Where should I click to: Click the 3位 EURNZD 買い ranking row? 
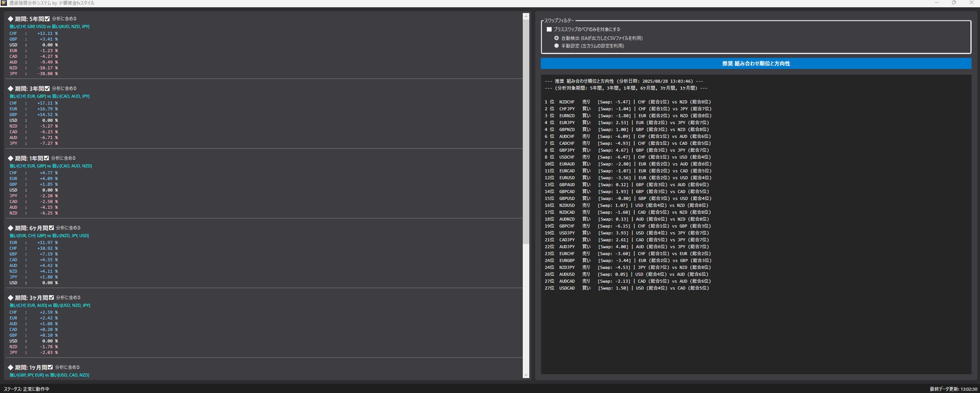pyautogui.click(x=628, y=116)
